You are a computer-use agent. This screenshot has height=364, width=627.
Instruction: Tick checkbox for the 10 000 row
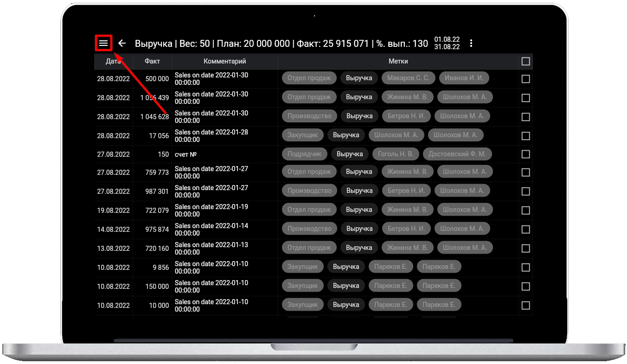tap(525, 305)
